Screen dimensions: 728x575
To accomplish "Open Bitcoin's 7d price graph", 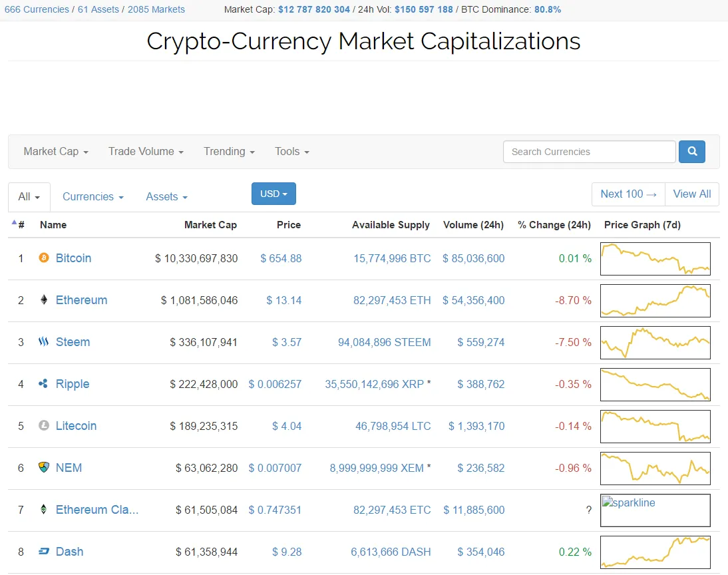I will pyautogui.click(x=655, y=259).
